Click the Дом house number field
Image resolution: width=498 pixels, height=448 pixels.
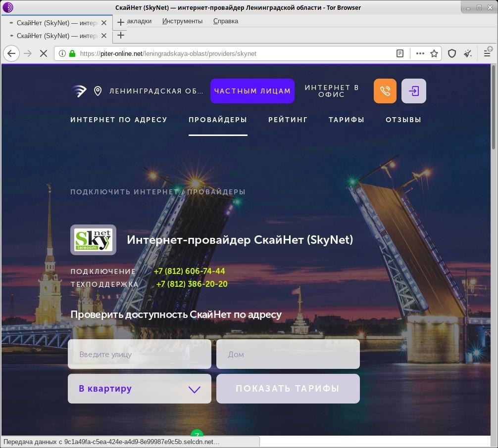click(288, 354)
